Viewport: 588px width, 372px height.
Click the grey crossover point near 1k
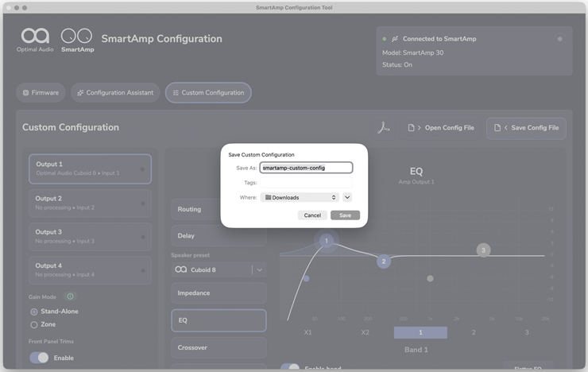[430, 279]
